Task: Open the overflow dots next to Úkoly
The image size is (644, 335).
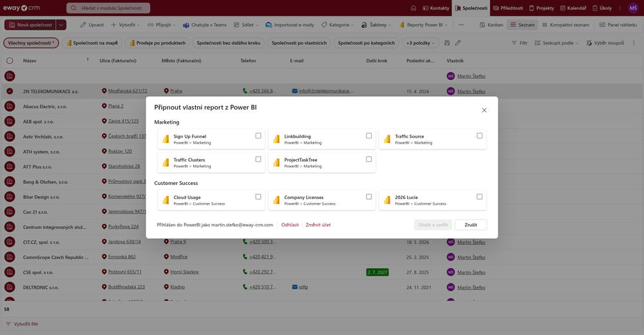Action: tap(620, 8)
